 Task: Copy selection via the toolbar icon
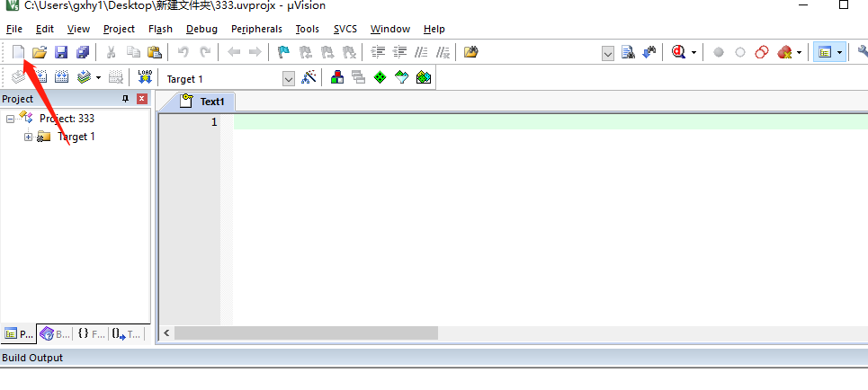click(133, 52)
